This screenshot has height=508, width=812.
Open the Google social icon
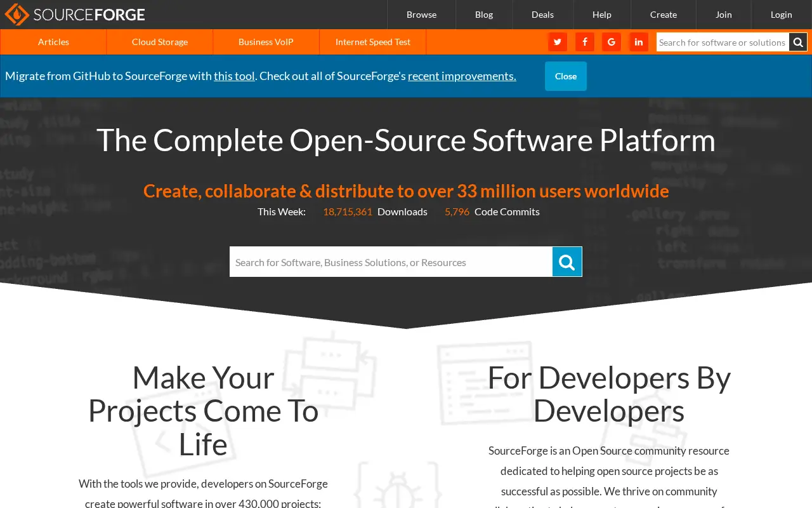tap(612, 42)
